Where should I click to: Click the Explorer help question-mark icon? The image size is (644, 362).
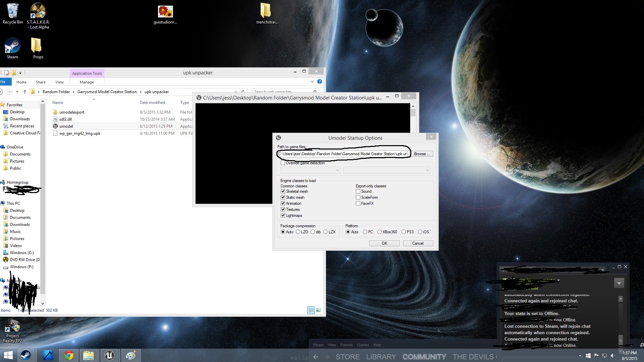coord(320,81)
